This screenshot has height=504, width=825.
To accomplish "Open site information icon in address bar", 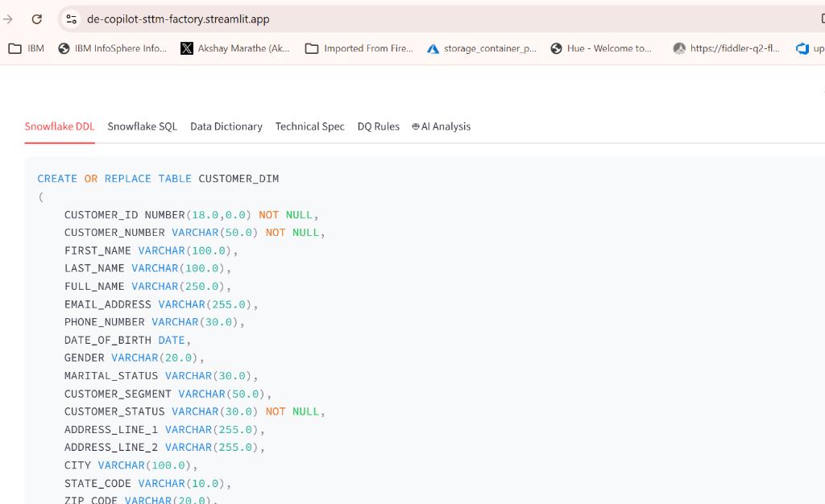I will [x=71, y=19].
